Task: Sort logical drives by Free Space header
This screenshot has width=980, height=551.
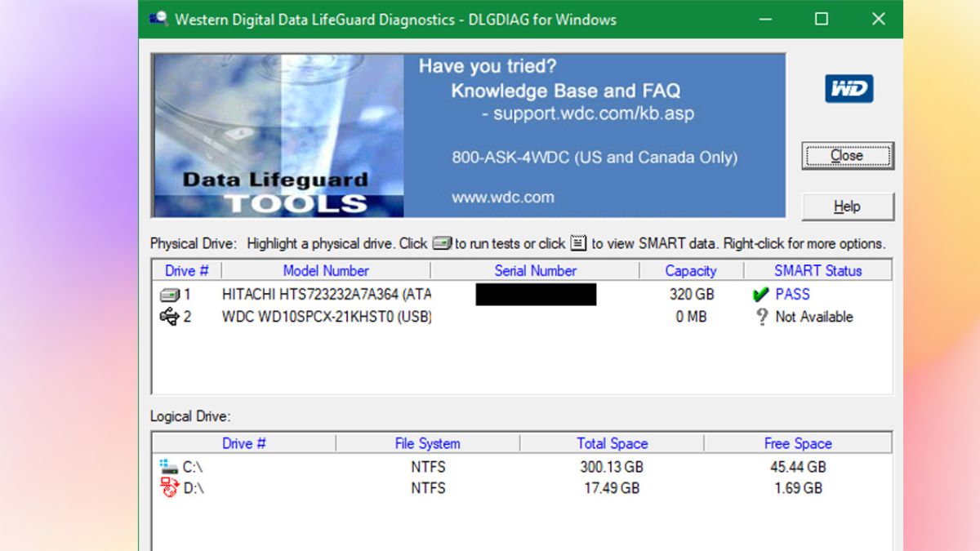Action: tap(798, 444)
